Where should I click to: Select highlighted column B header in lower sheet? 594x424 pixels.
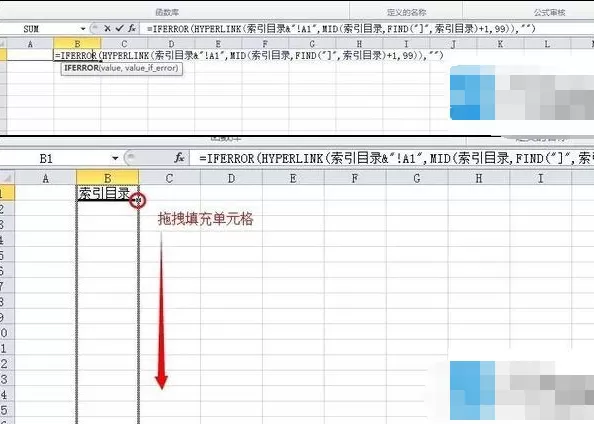[108, 178]
